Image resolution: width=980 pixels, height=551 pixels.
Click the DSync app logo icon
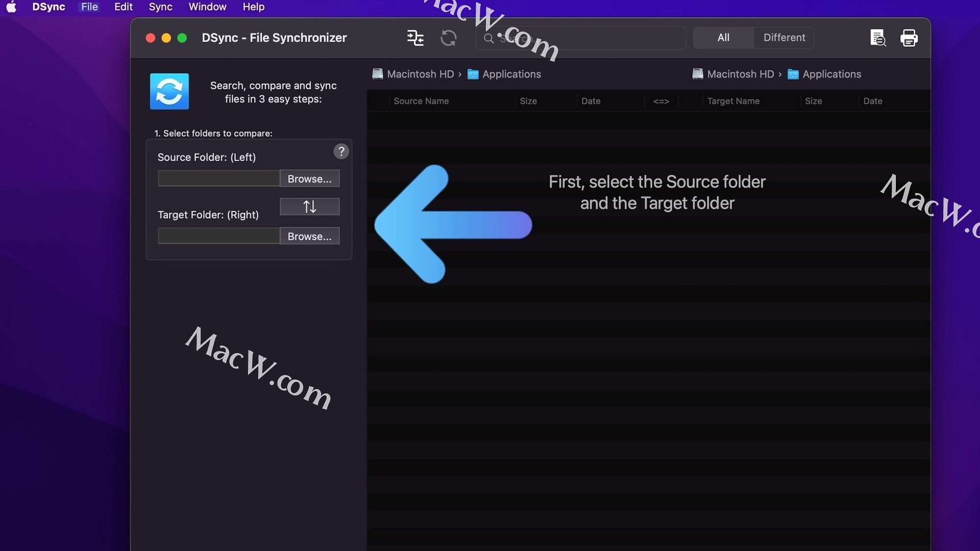169,91
